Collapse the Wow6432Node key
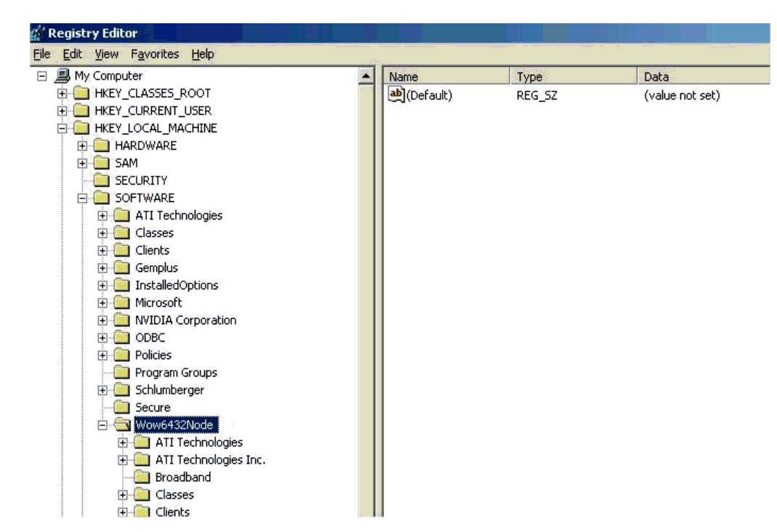The width and height of the screenshot is (777, 532). coord(104,425)
